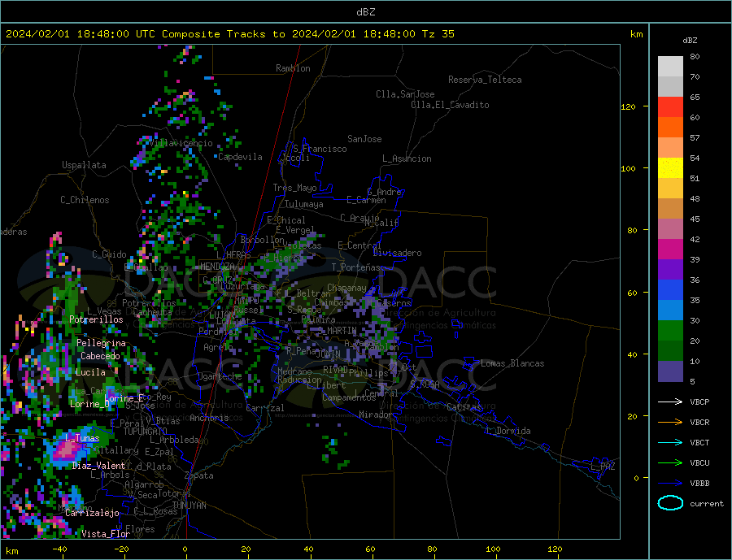The height and width of the screenshot is (560, 732).
Task: Click the L_Dormida label
Action: coord(509,432)
